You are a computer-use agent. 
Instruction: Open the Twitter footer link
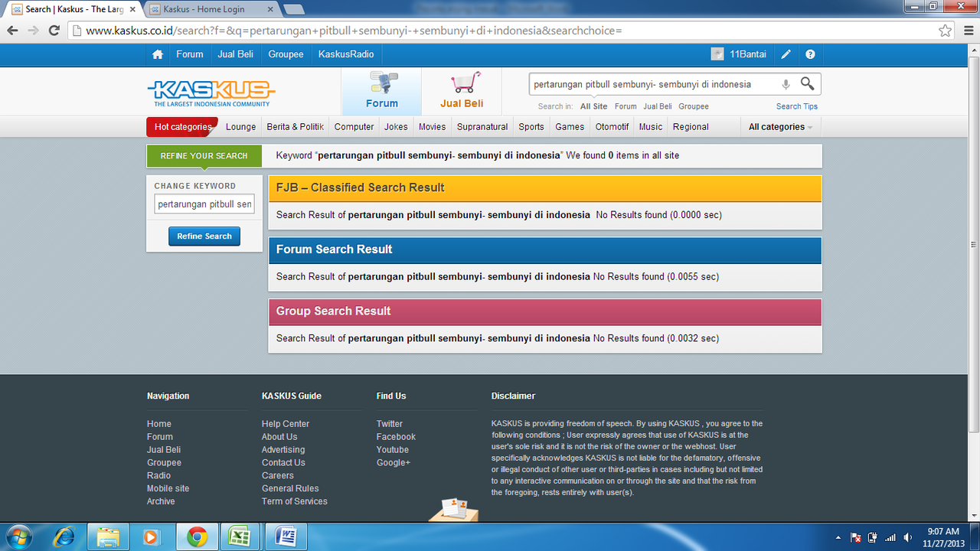(x=390, y=424)
